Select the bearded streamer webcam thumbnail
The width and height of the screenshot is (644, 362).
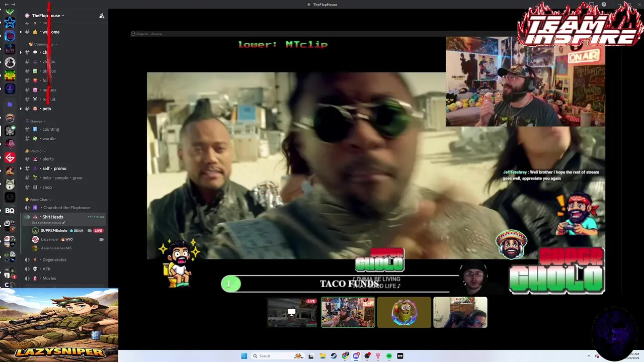348,312
